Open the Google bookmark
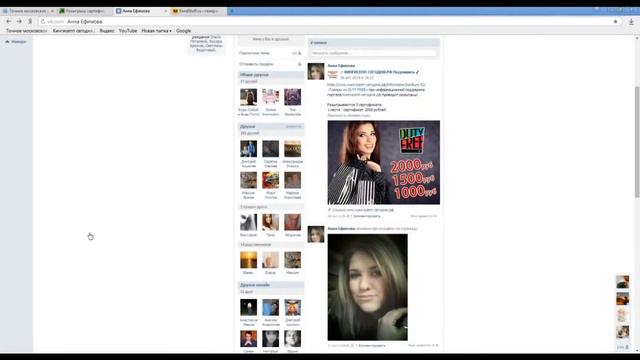This screenshot has width=640, height=360. [183, 31]
